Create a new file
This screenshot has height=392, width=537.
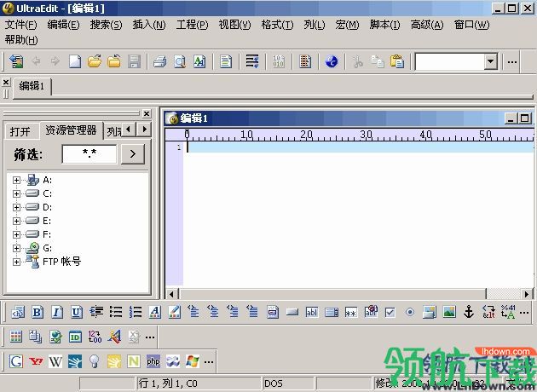pyautogui.click(x=75, y=61)
